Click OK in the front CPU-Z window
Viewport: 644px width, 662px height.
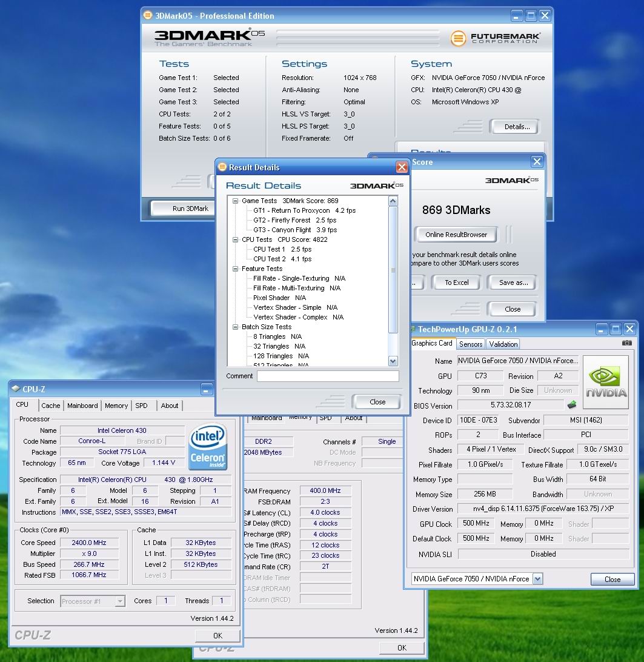coord(217,635)
